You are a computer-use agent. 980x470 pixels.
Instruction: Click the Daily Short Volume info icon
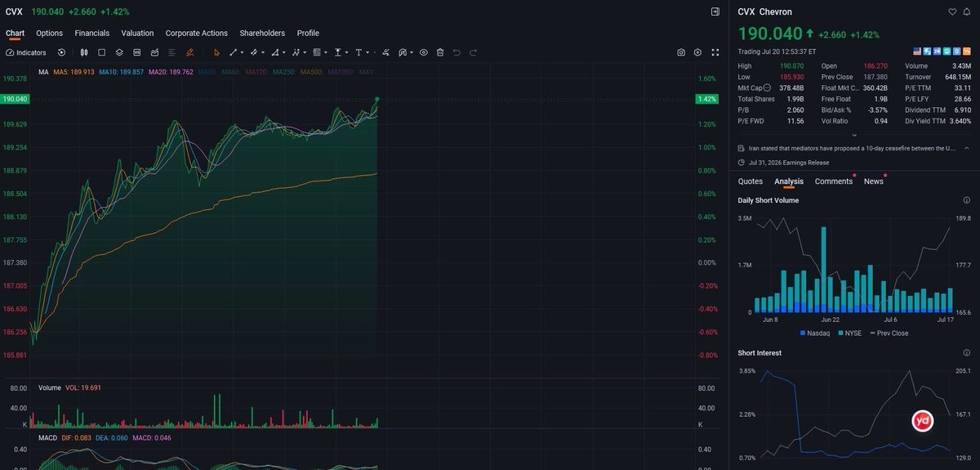click(966, 200)
